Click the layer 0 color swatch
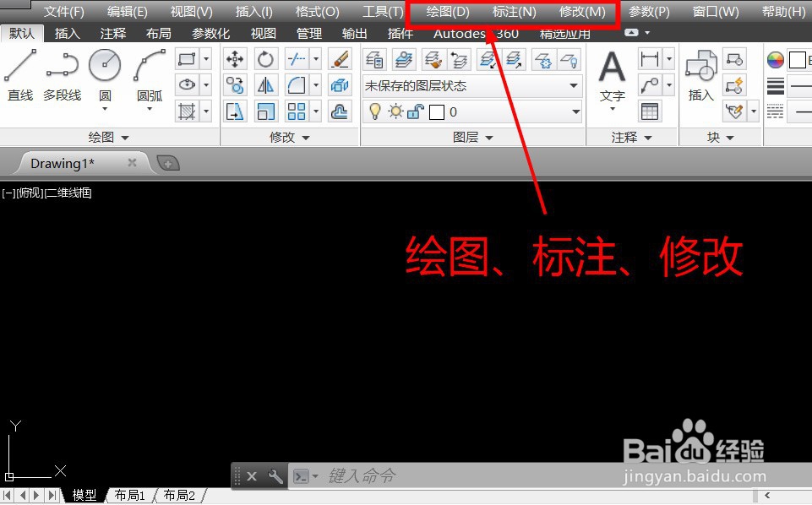 [437, 111]
